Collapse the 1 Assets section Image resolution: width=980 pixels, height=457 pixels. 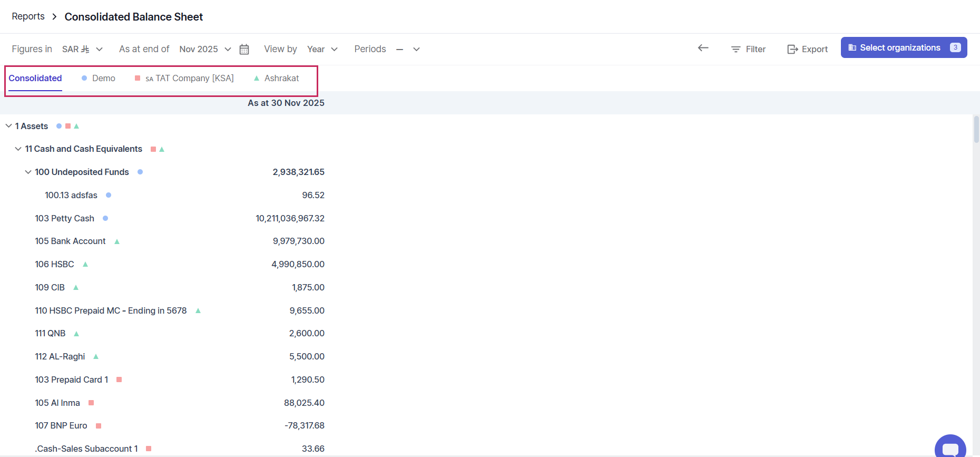(9, 126)
